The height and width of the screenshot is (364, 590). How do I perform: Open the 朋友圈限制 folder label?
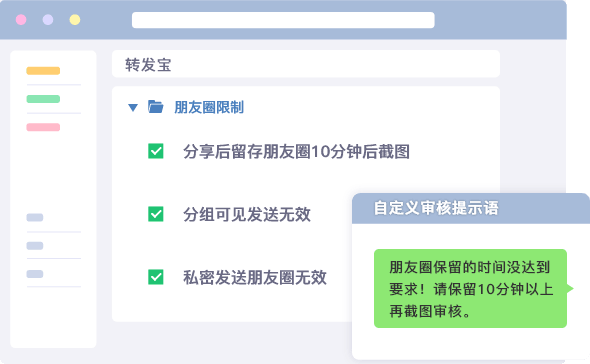(209, 107)
